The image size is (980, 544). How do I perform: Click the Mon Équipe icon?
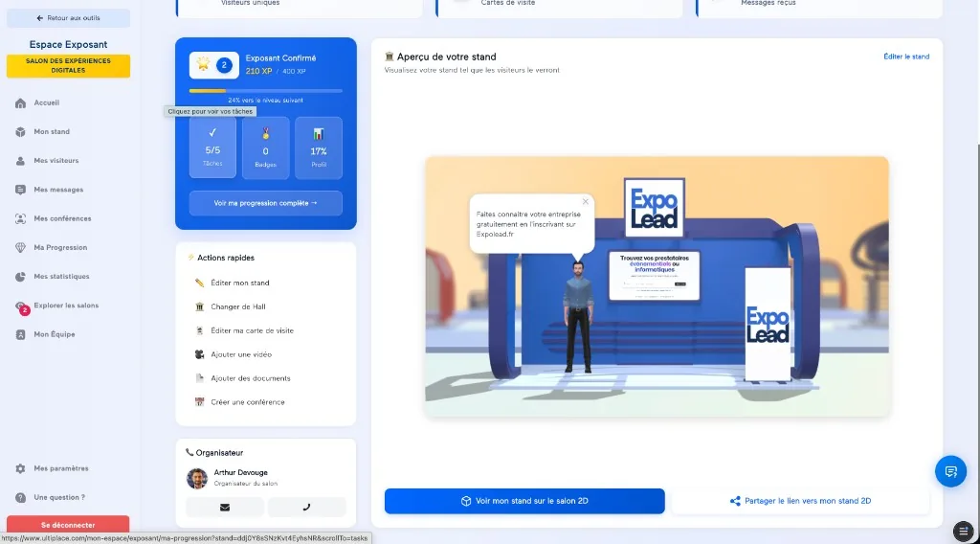pos(21,334)
